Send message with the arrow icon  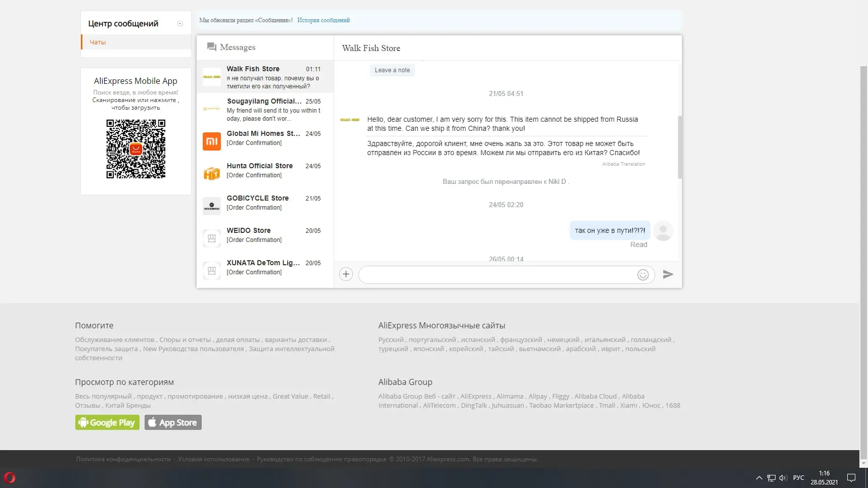(668, 274)
